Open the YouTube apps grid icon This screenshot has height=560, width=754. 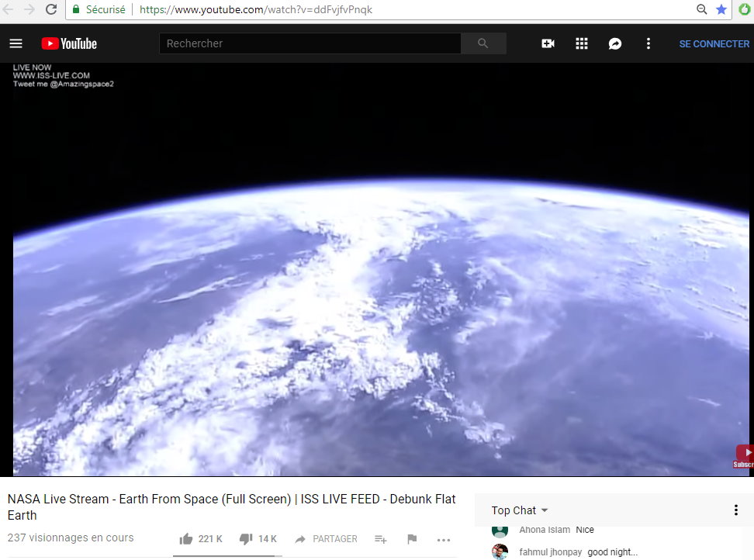pyautogui.click(x=581, y=43)
